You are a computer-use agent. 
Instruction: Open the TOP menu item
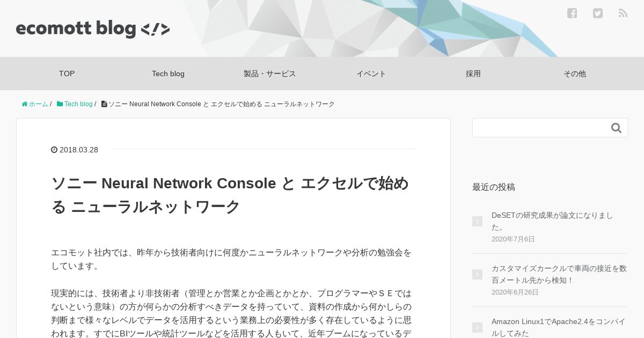(x=67, y=74)
